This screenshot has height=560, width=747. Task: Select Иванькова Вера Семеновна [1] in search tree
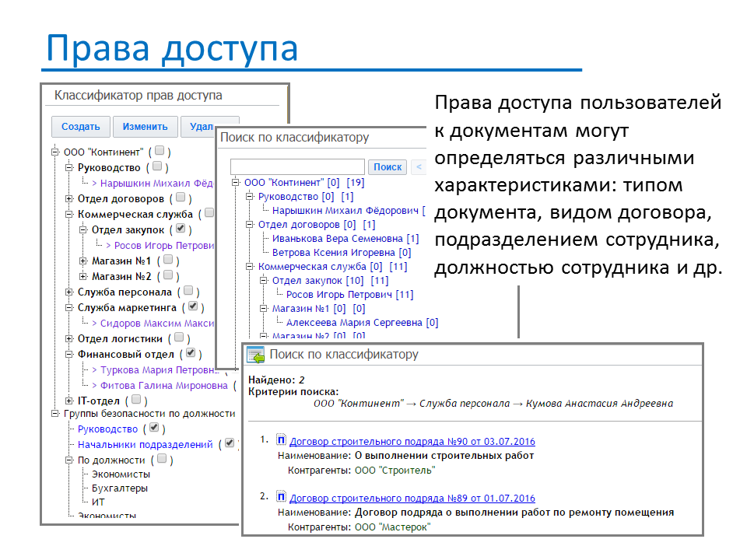coord(345,239)
